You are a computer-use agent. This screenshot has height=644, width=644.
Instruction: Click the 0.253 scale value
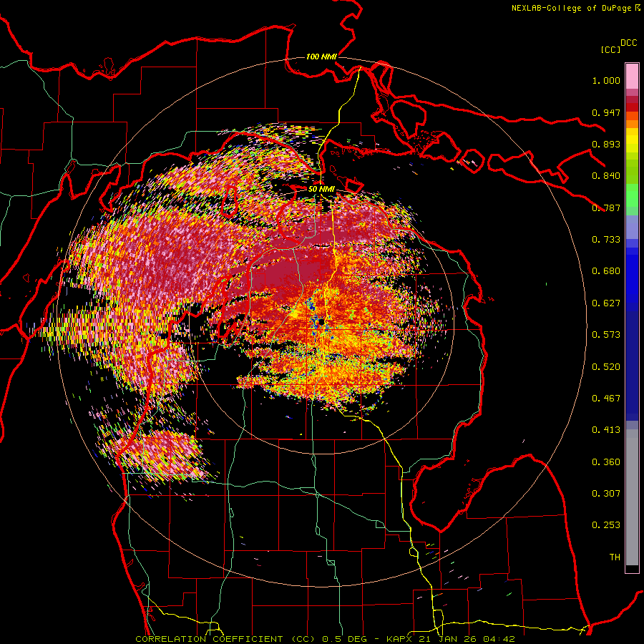tap(606, 525)
